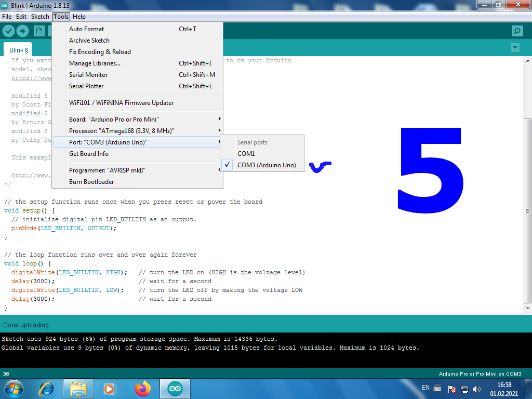Screen dimensions: 532x399
Task: Click the Upload arrow button
Action: 23,31
